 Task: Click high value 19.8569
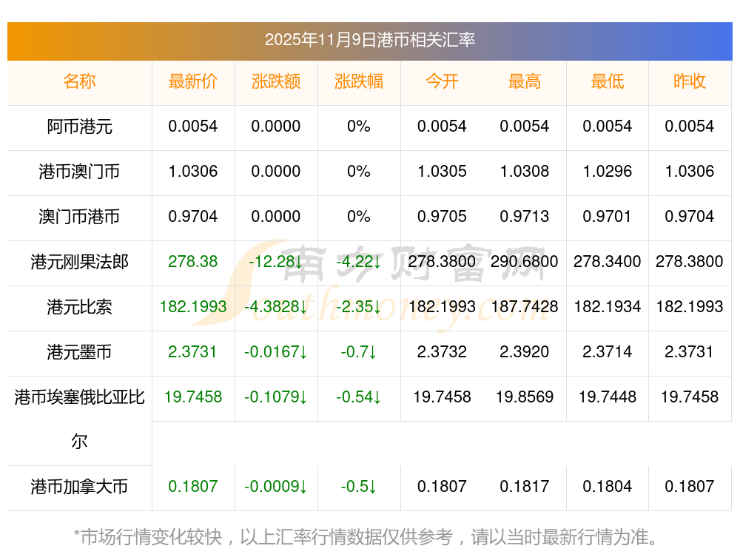pyautogui.click(x=525, y=397)
